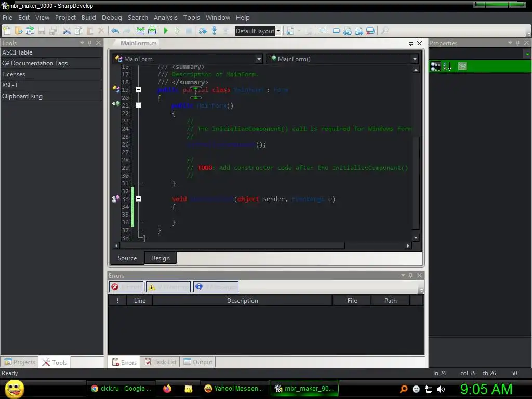Switch to the Projects panel tab

(x=20, y=362)
